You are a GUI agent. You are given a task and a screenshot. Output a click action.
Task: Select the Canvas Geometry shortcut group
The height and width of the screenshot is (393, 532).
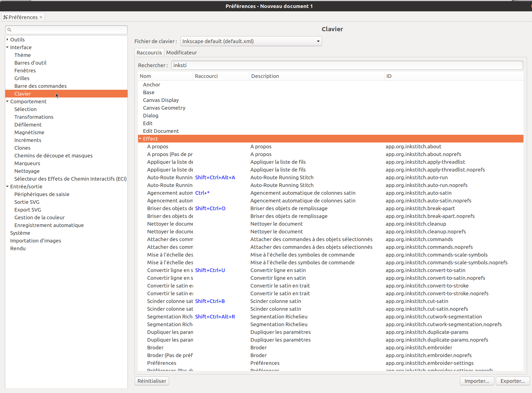pyautogui.click(x=164, y=108)
